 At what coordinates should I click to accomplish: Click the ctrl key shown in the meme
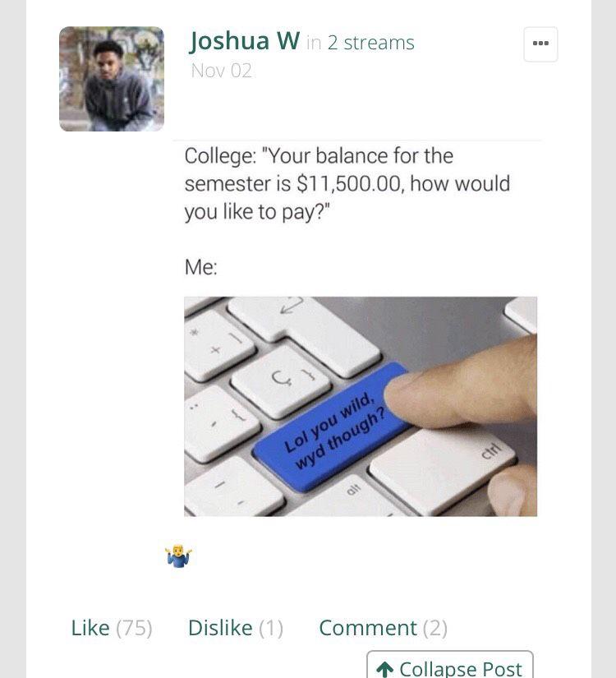tap(443, 469)
